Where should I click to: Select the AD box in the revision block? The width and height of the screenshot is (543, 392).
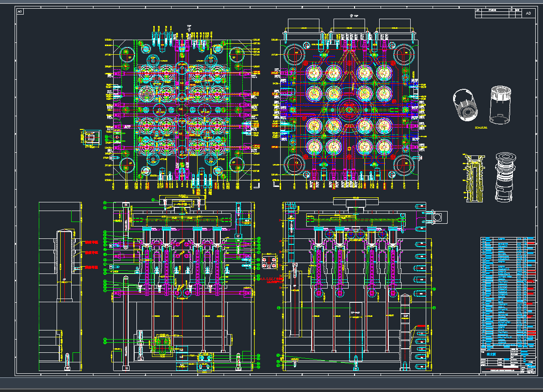(528, 14)
